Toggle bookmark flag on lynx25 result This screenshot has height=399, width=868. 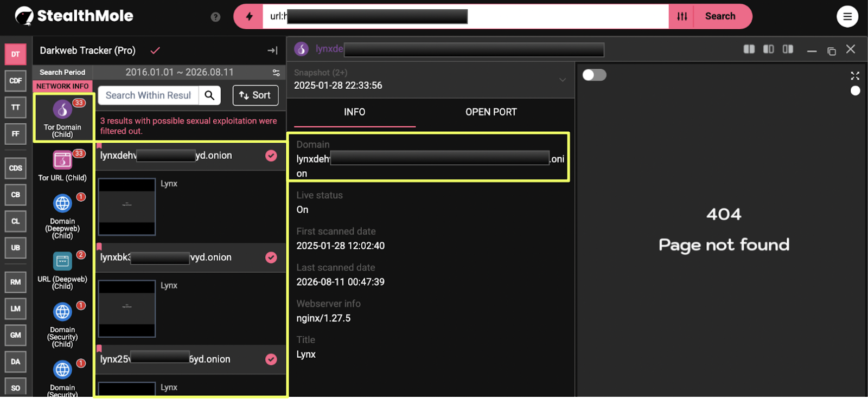click(99, 349)
